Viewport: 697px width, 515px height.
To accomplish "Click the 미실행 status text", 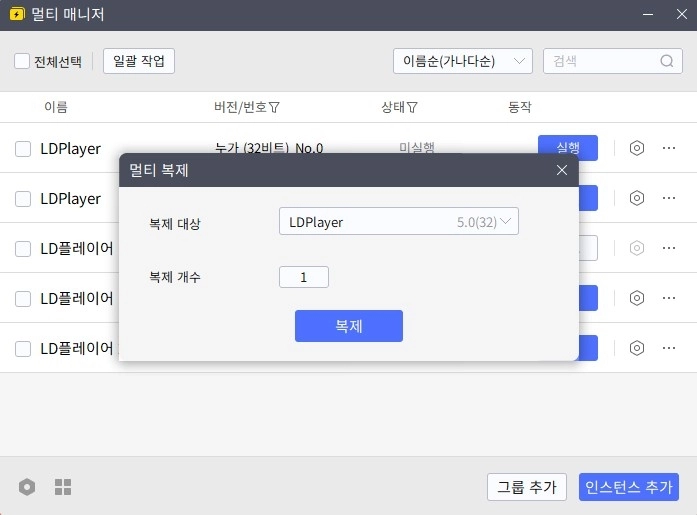I will coord(417,147).
